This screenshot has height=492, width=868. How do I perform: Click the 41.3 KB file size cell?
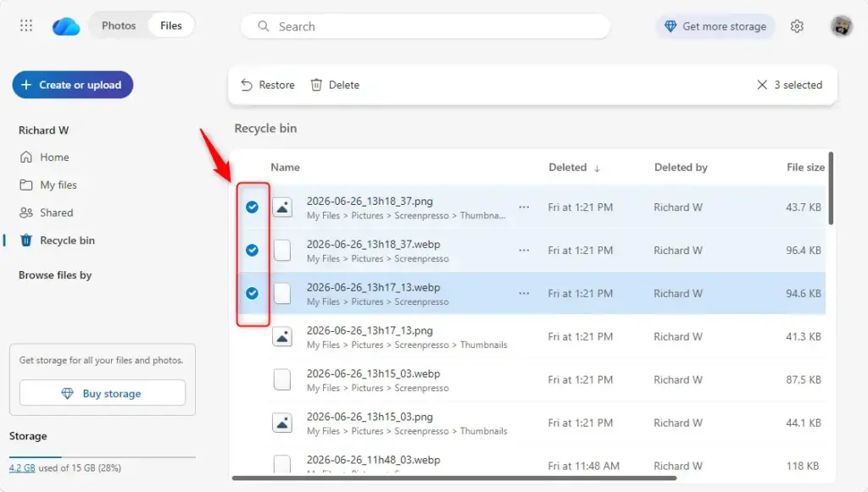click(x=804, y=337)
